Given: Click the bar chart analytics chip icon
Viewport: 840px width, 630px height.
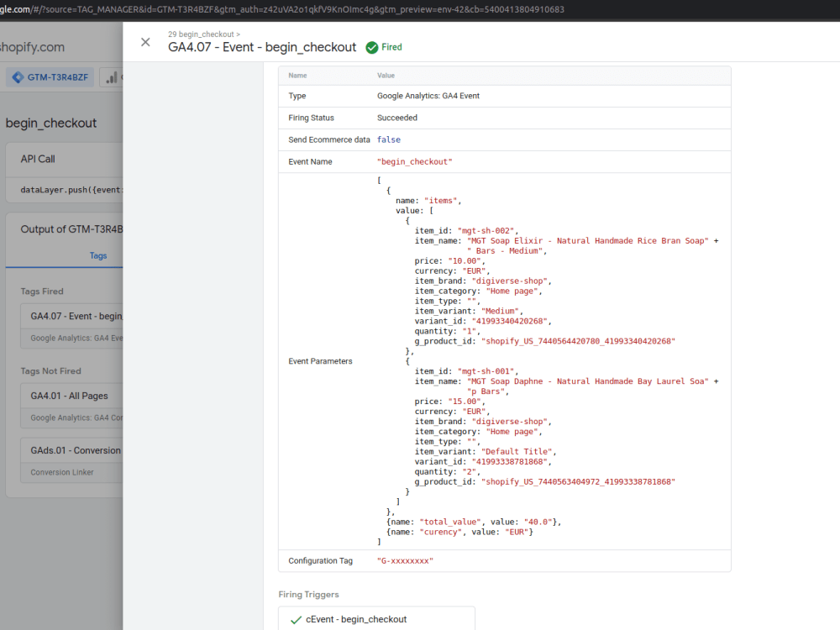Looking at the screenshot, I should coord(112,77).
